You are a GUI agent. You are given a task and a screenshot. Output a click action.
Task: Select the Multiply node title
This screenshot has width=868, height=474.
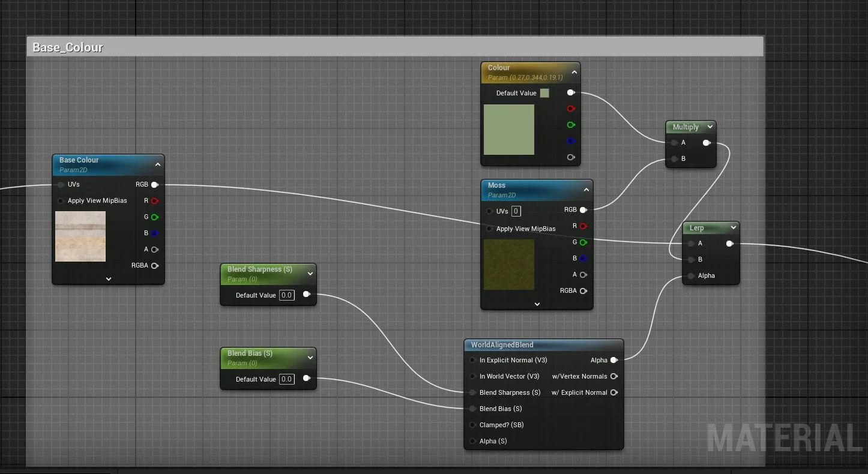pyautogui.click(x=686, y=127)
